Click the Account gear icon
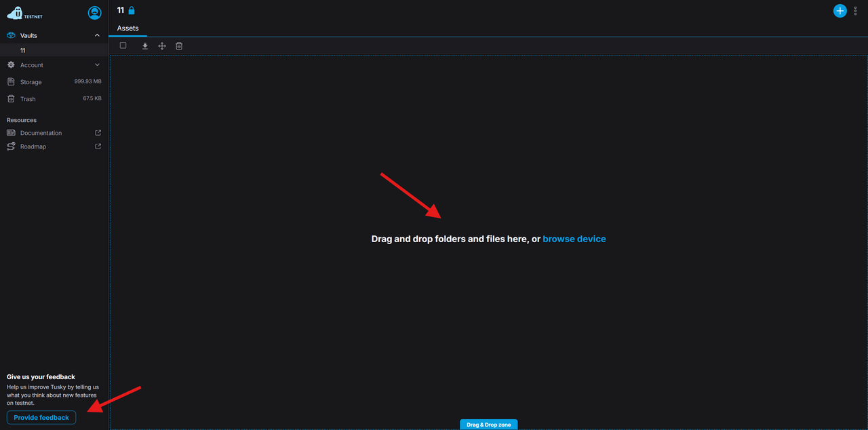 point(11,65)
